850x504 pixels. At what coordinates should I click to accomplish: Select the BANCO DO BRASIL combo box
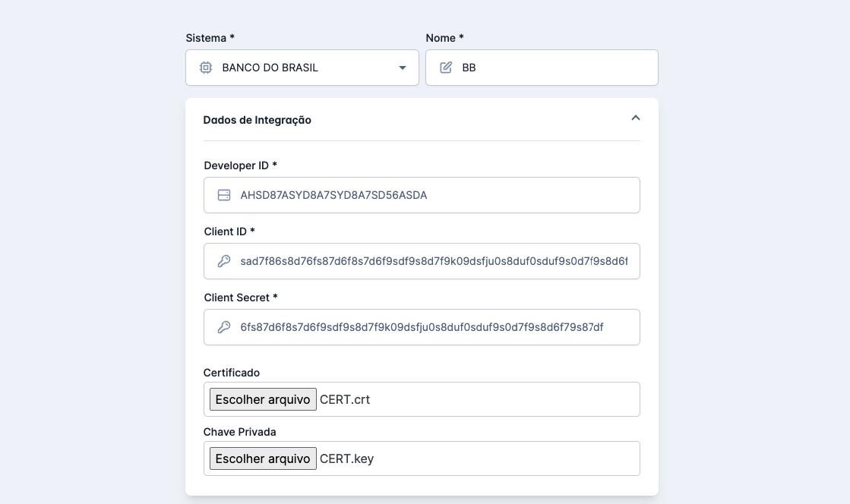(304, 68)
